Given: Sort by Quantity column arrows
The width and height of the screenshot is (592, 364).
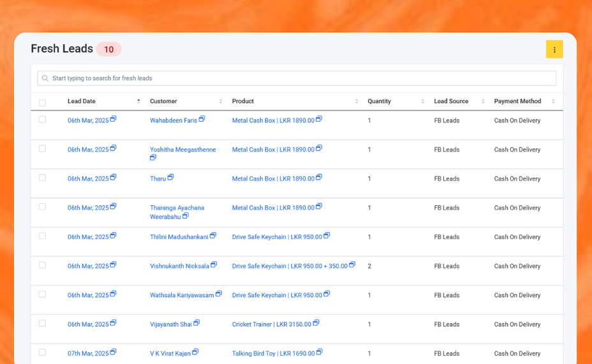Looking at the screenshot, I should 422,101.
